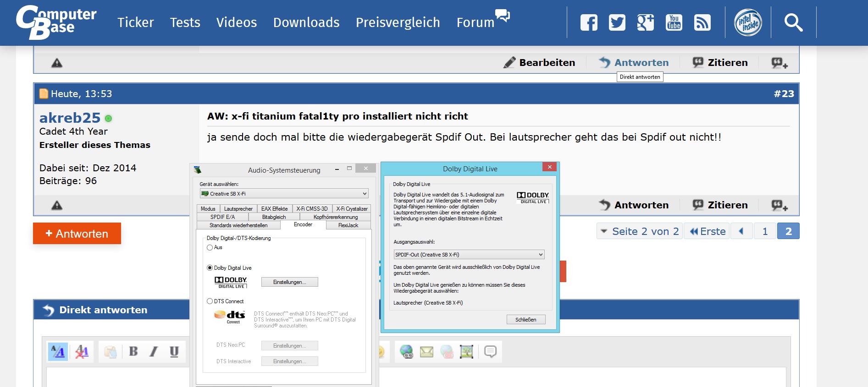Viewport: 868px width, 387px height.
Task: Insert image icon in editor
Action: (467, 352)
